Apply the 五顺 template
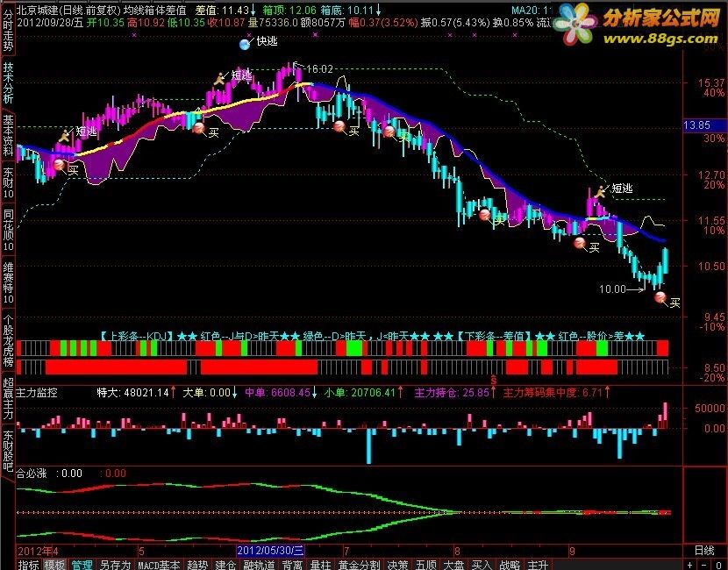The width and height of the screenshot is (728, 570). (x=426, y=565)
